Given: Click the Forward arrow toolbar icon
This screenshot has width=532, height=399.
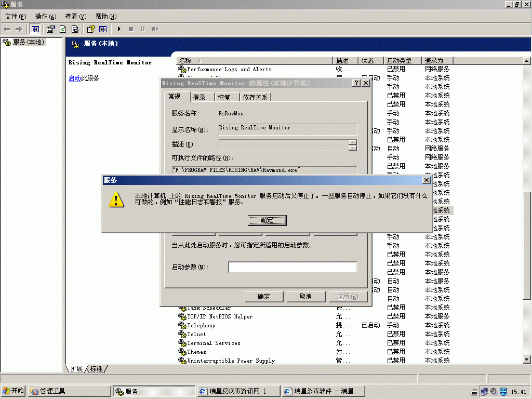Looking at the screenshot, I should click(x=19, y=29).
